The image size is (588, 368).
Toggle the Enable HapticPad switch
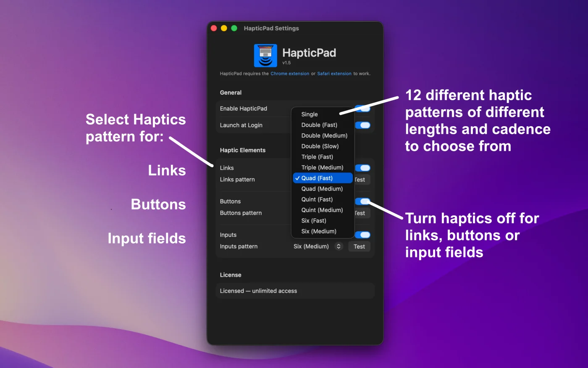[x=363, y=109]
